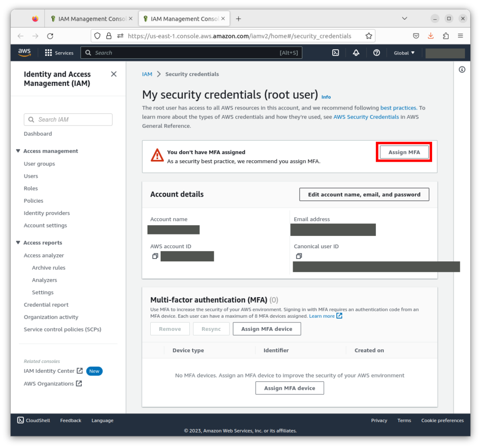Screen dimensions: 481x448
Task: Click Assign MFA device under the MFA section
Action: (267, 329)
